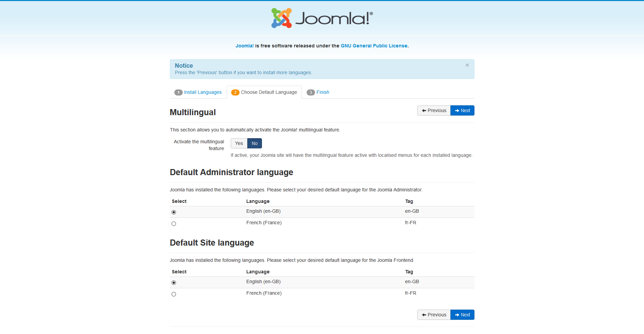The height and width of the screenshot is (334, 644).
Task: Open the GNU General Public License link
Action: (x=374, y=46)
